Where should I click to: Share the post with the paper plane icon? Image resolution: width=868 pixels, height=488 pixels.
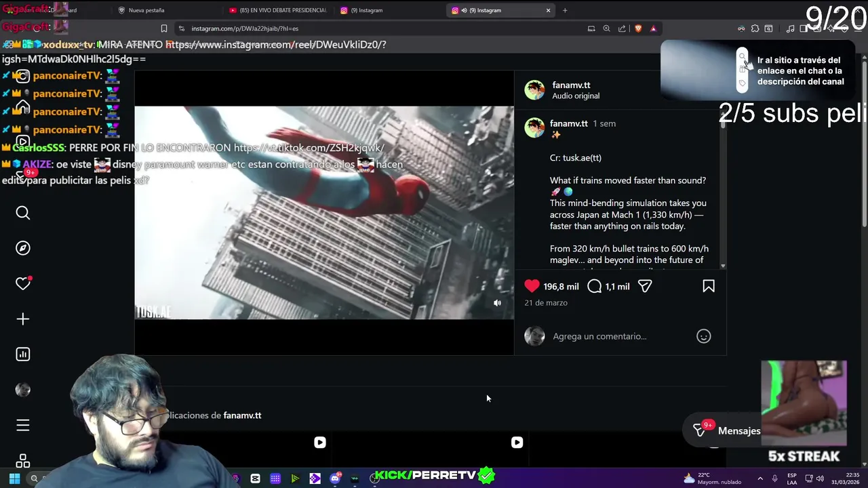[x=645, y=286]
